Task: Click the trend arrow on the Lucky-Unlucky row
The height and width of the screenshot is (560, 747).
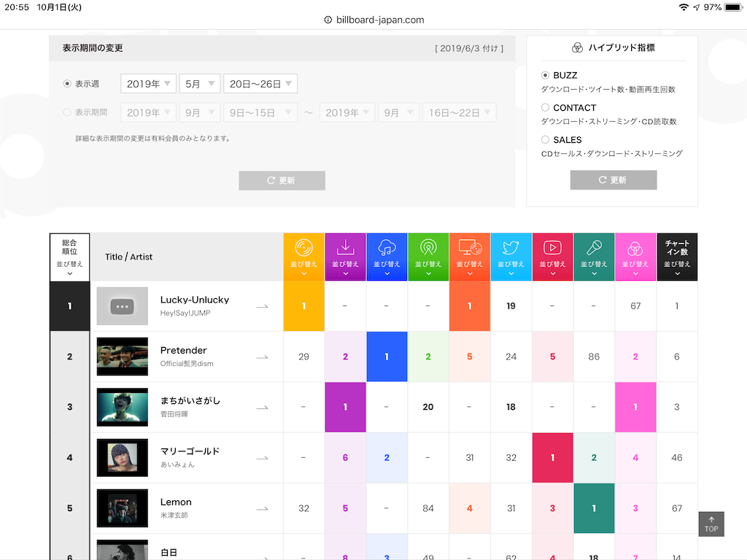Action: coord(262,307)
